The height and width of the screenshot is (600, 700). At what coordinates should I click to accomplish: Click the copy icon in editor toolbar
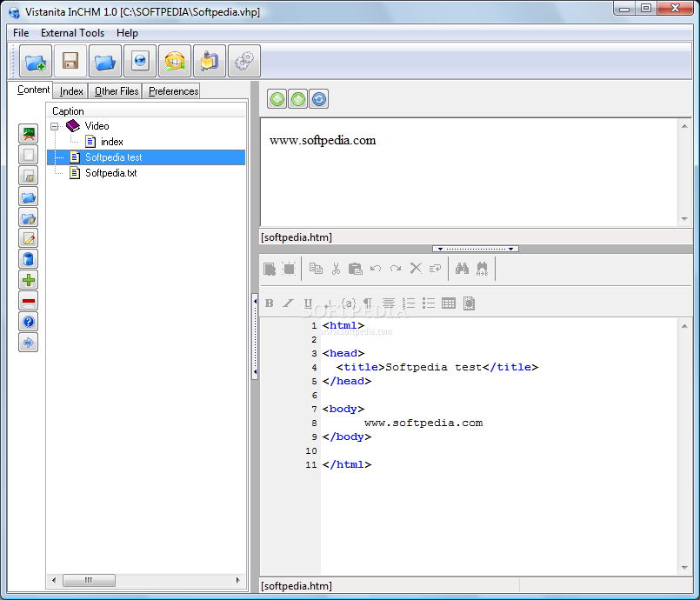pos(316,269)
